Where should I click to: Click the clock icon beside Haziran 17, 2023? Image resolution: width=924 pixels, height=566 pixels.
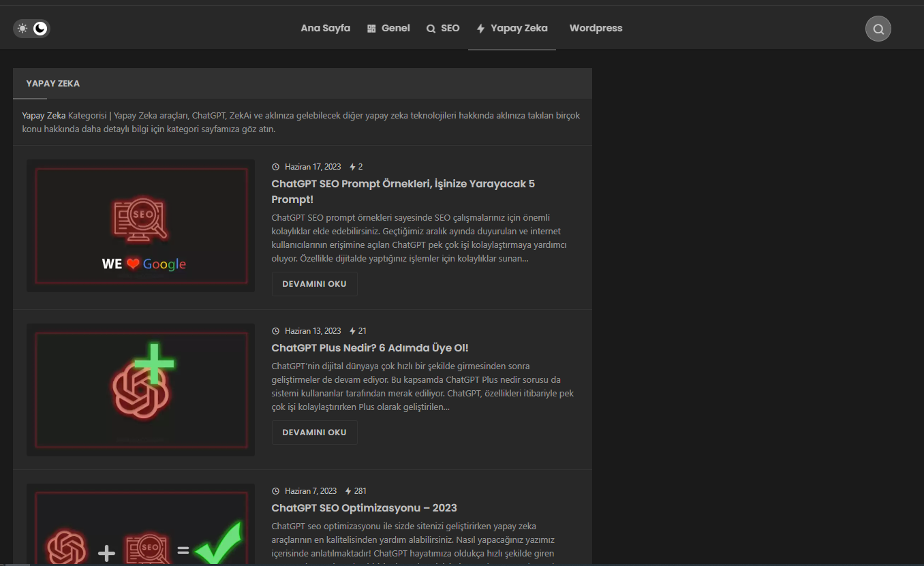tap(276, 167)
